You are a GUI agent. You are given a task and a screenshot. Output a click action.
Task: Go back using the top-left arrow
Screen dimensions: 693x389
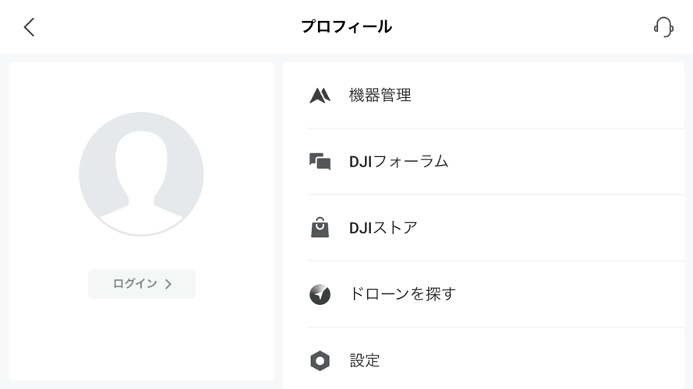pos(29,27)
